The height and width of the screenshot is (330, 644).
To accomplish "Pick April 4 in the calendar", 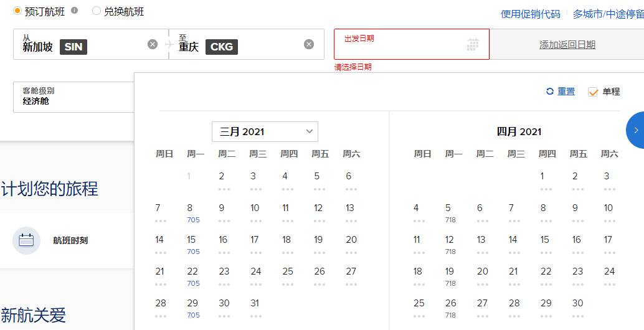I will (418, 213).
